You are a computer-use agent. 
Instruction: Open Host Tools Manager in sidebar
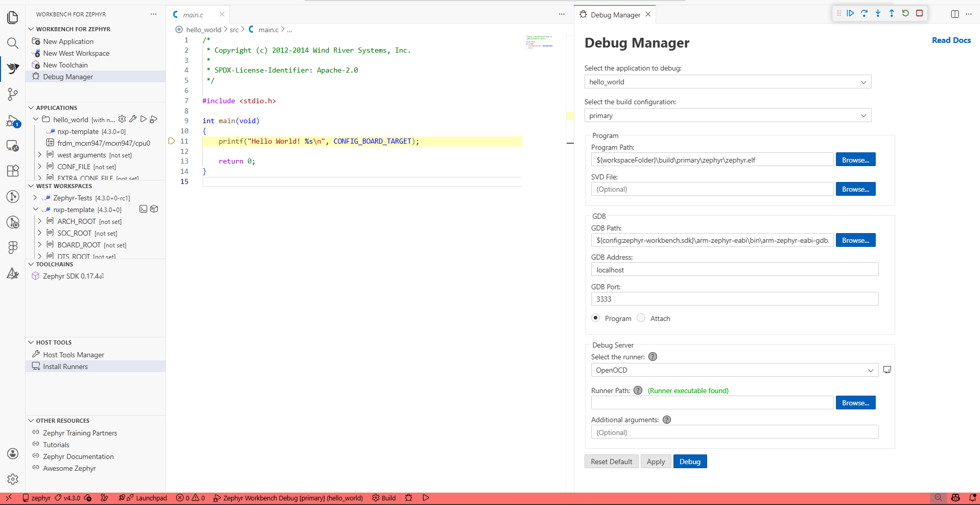tap(74, 355)
